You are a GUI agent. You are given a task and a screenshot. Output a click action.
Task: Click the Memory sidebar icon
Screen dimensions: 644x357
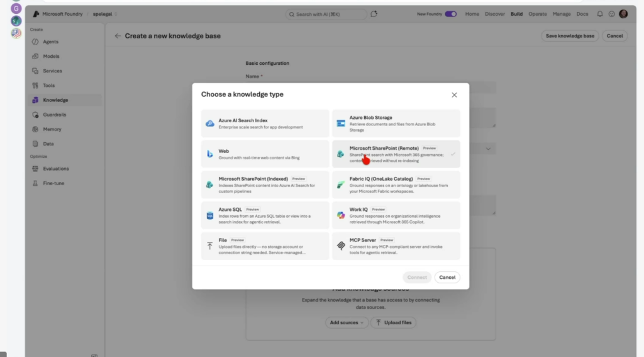click(x=35, y=129)
